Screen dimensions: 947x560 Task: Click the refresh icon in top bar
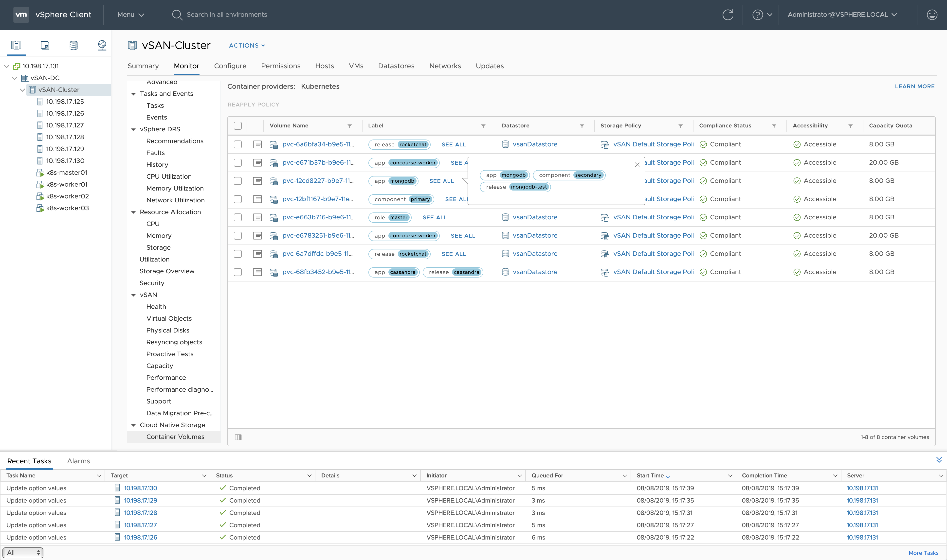728,15
